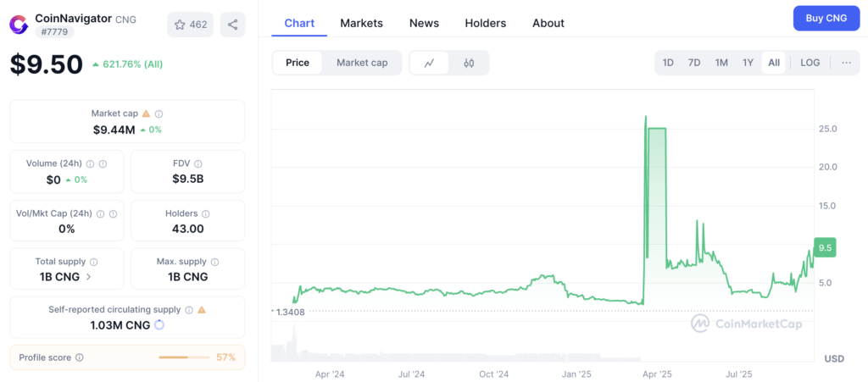868x382 pixels.
Task: Switch to line chart icon
Action: click(429, 63)
